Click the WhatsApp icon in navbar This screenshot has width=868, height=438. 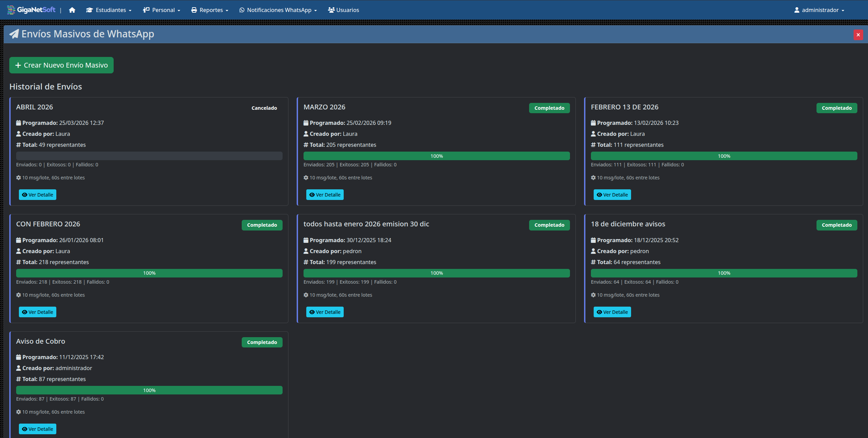pos(242,10)
